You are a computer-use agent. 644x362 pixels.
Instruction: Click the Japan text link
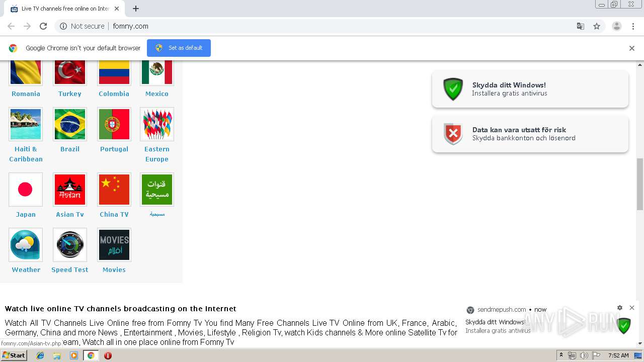(x=26, y=214)
